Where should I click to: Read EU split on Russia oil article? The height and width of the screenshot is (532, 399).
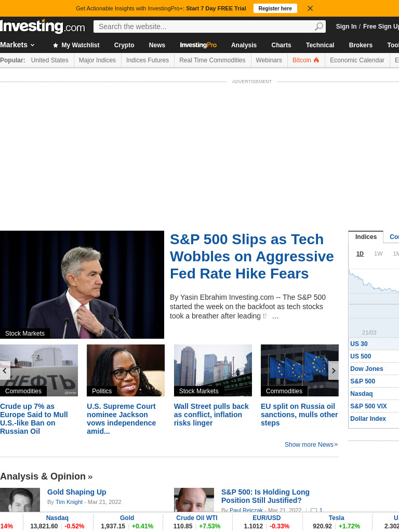click(x=299, y=415)
